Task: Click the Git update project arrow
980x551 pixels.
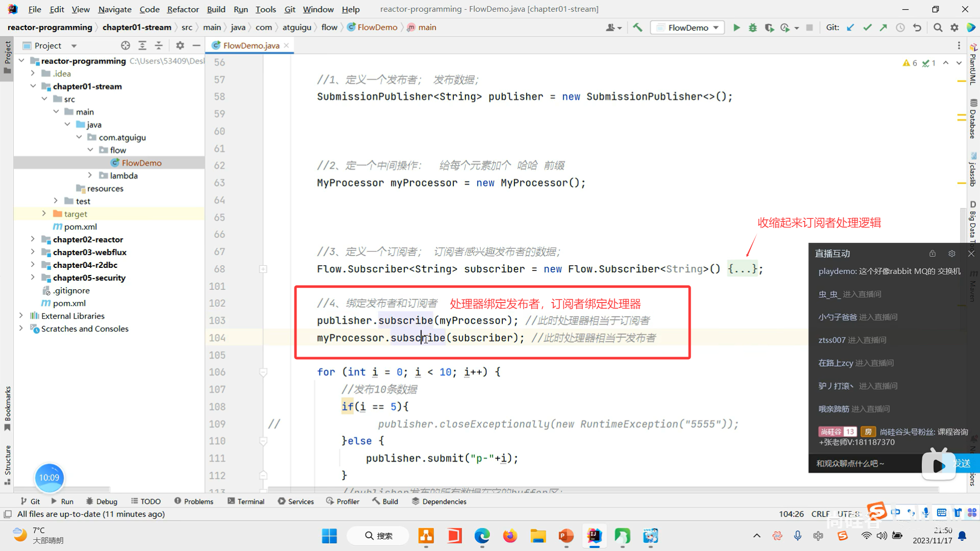Action: (x=850, y=28)
